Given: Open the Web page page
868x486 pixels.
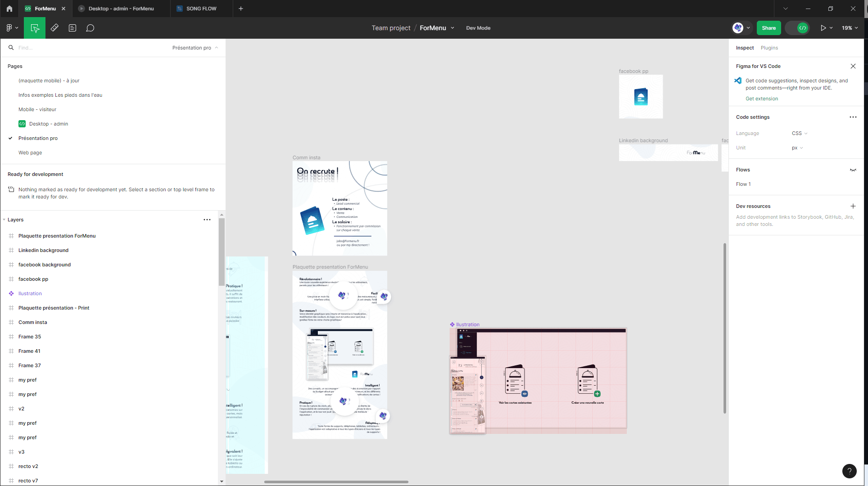Looking at the screenshot, I should [30, 153].
